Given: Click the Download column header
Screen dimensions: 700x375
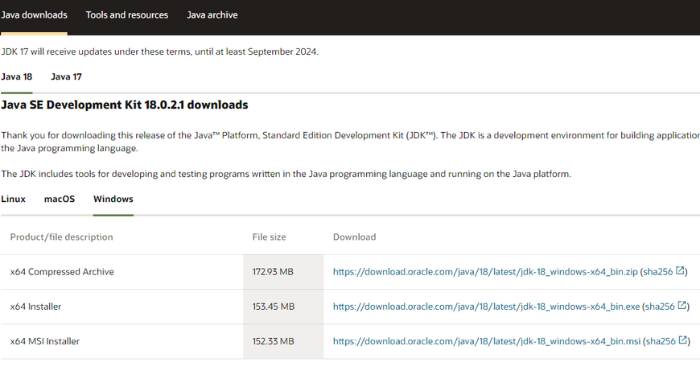Looking at the screenshot, I should (354, 237).
